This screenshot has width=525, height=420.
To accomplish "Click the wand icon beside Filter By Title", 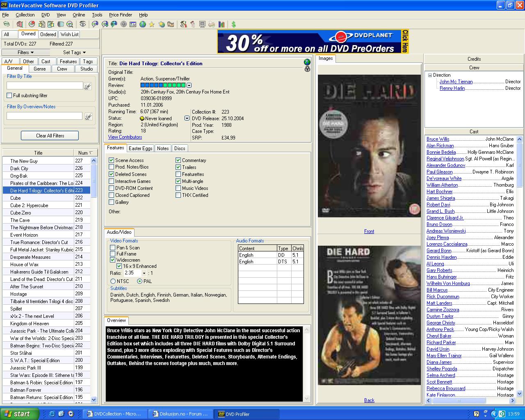I will pyautogui.click(x=88, y=86).
